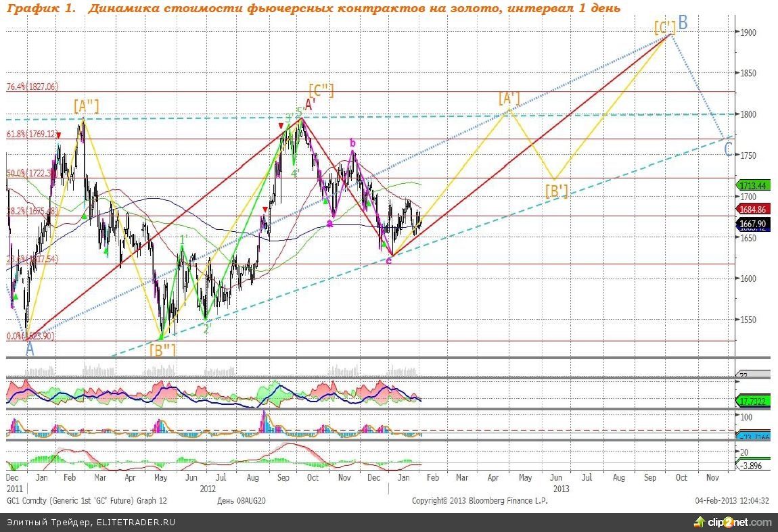Viewport: 778px width, 532px height.
Task: Click the red 1684.86 price tag
Action: [x=752, y=210]
